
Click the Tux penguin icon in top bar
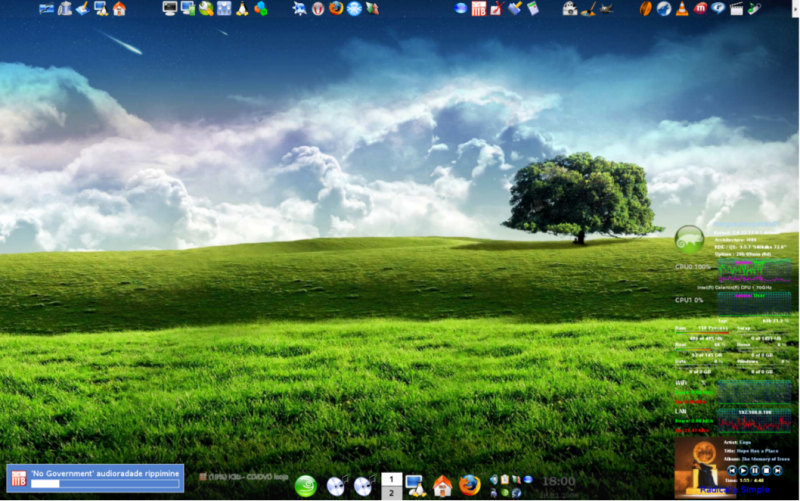click(242, 8)
